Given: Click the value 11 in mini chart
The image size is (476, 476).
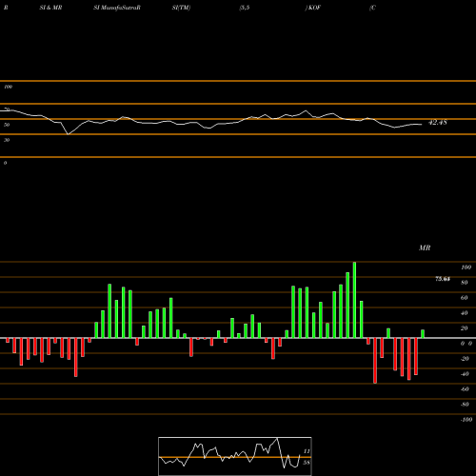Looking at the screenshot, I should click(307, 451).
